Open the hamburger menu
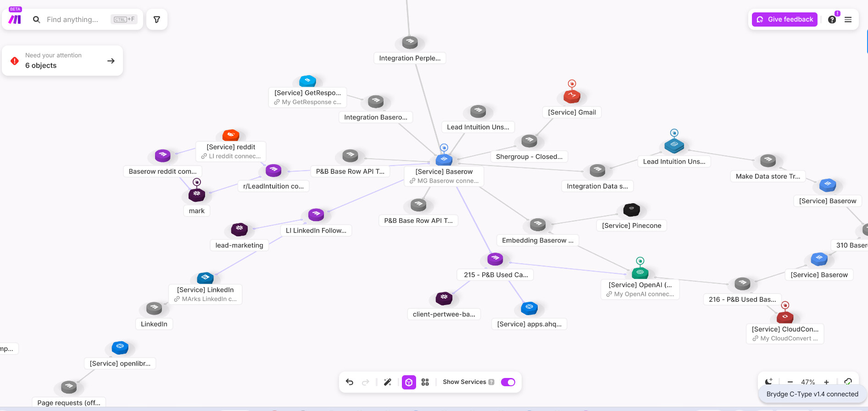The width and height of the screenshot is (868, 411). [848, 19]
